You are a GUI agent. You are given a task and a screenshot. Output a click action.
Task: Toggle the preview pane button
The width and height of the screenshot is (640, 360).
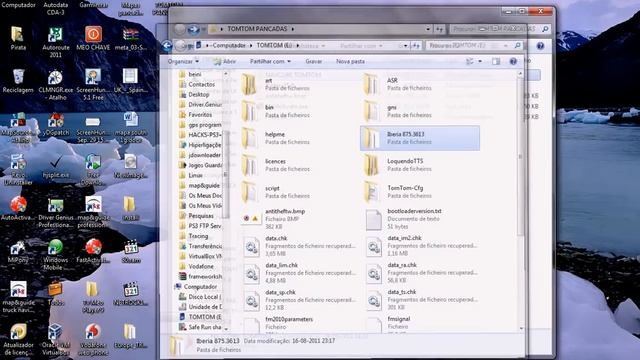pyautogui.click(x=496, y=62)
